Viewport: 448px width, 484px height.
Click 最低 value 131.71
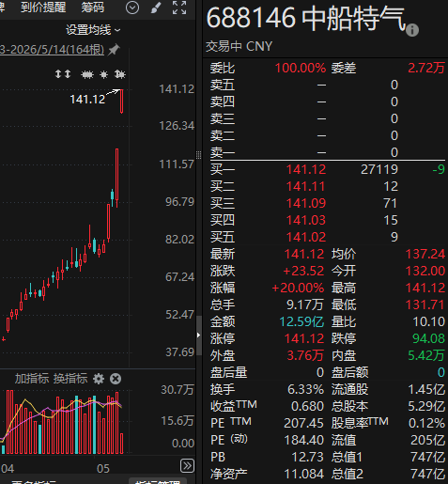425,304
